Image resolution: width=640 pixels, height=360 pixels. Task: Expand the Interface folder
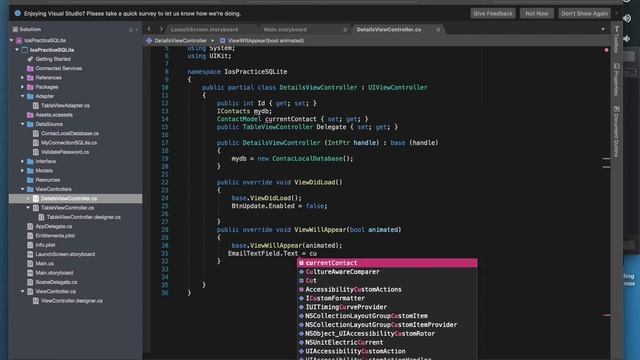[x=22, y=161]
